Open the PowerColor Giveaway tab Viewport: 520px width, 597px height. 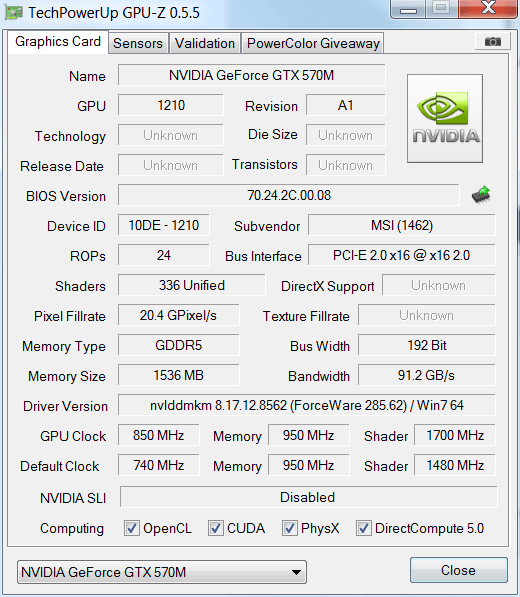pos(313,43)
